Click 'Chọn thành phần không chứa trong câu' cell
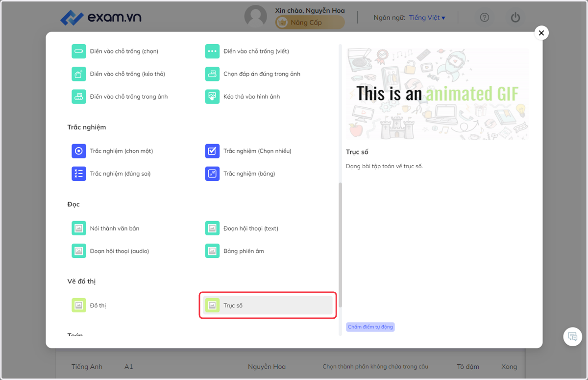588x380 pixels. [375, 367]
